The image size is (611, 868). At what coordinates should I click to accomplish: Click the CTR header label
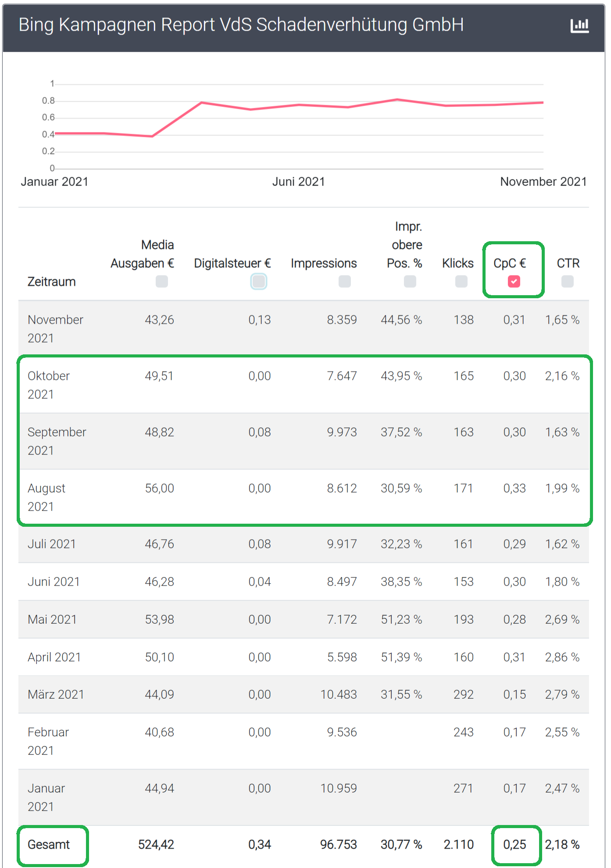(x=568, y=263)
